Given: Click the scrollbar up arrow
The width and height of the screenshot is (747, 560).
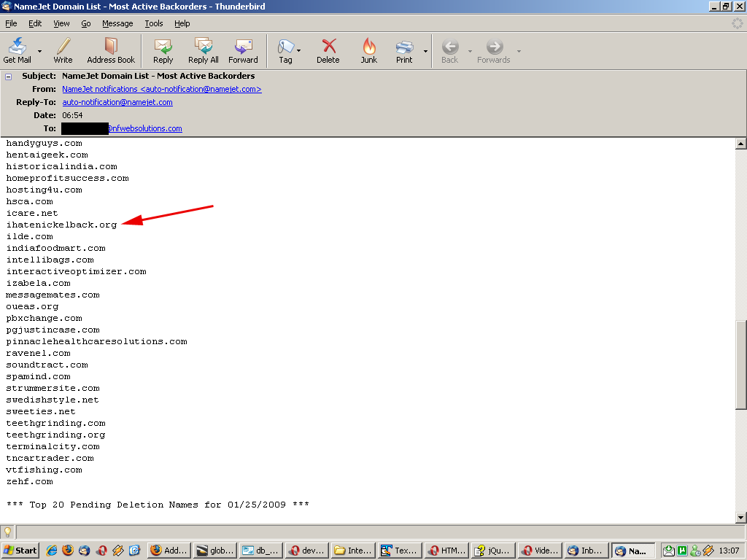Looking at the screenshot, I should tap(741, 144).
